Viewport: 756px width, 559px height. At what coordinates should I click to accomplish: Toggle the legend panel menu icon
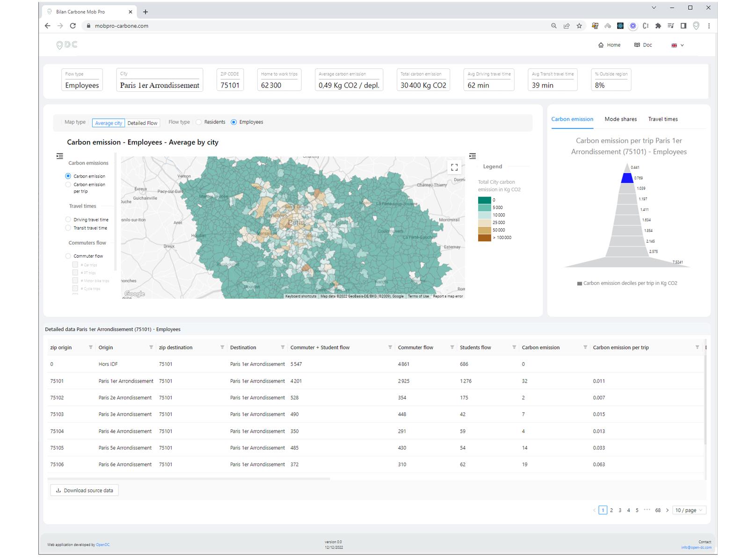[x=472, y=156]
